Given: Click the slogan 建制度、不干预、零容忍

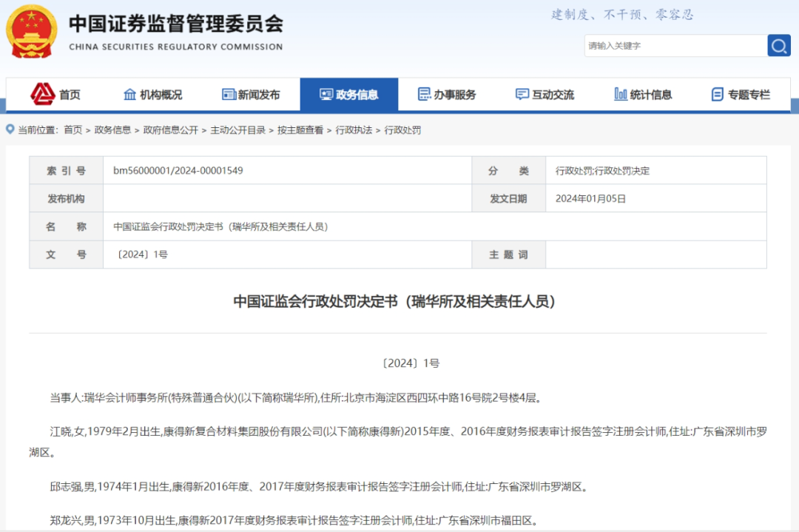Looking at the screenshot, I should click(622, 14).
